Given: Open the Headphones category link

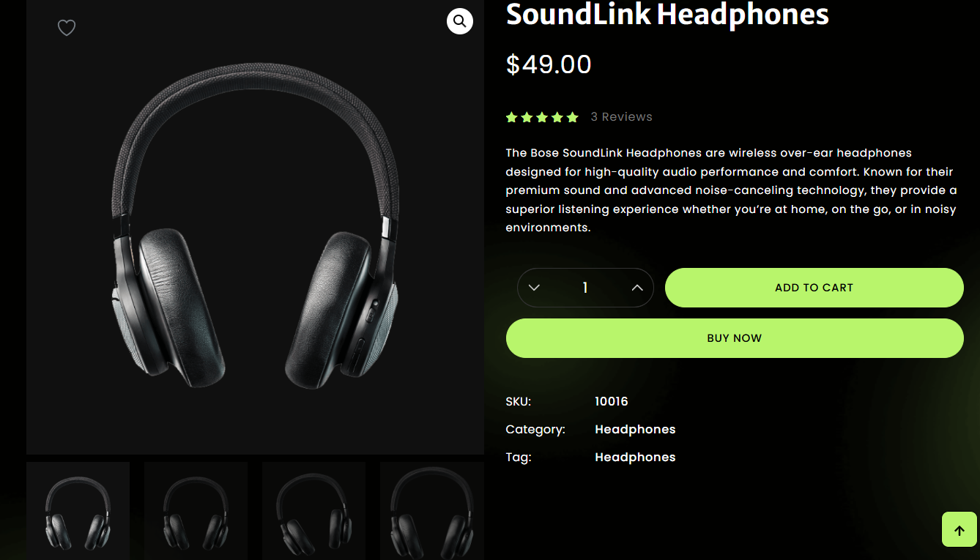Looking at the screenshot, I should click(x=635, y=429).
